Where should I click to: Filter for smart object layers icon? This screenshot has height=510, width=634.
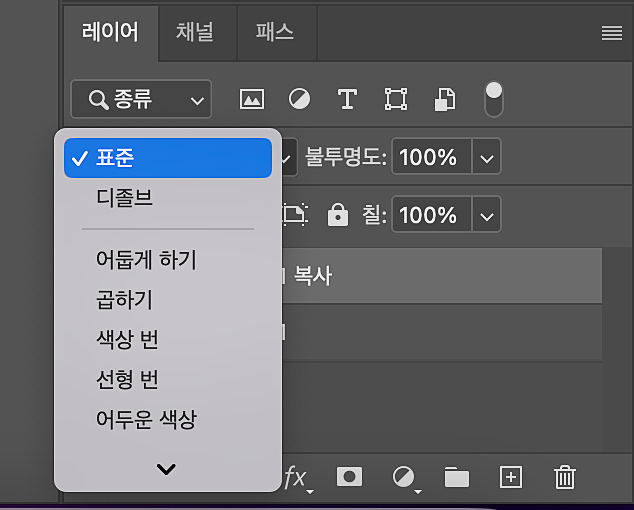[445, 99]
